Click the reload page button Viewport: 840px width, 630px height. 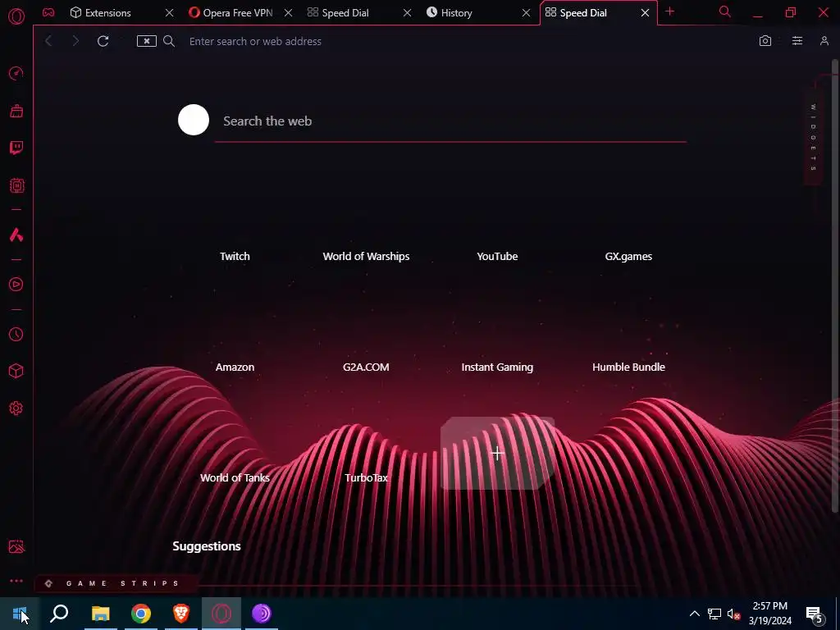[103, 41]
